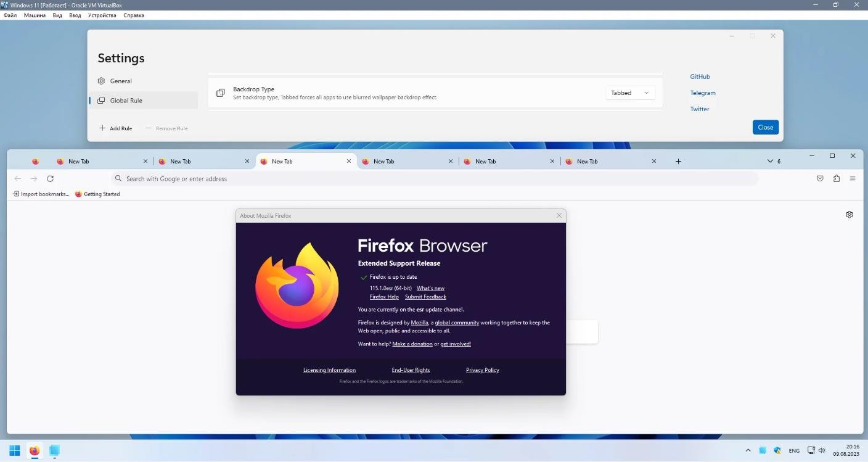Open the global community link
The height and width of the screenshot is (462, 868).
point(457,323)
